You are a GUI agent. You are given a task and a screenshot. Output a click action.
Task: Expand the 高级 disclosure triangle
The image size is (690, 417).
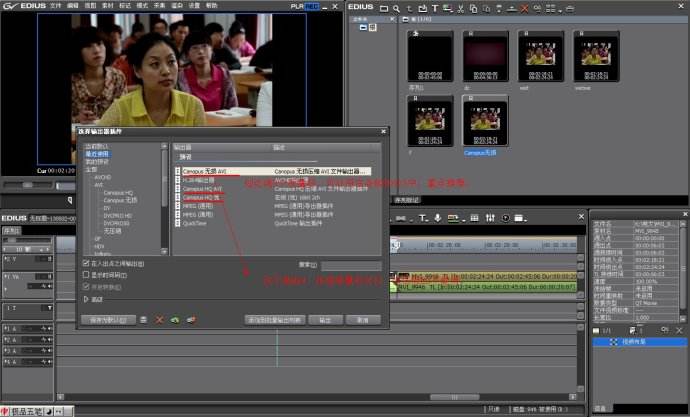pos(85,298)
